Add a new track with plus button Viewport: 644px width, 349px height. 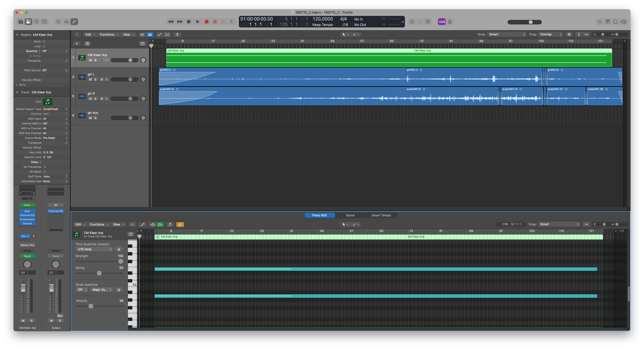[x=77, y=44]
